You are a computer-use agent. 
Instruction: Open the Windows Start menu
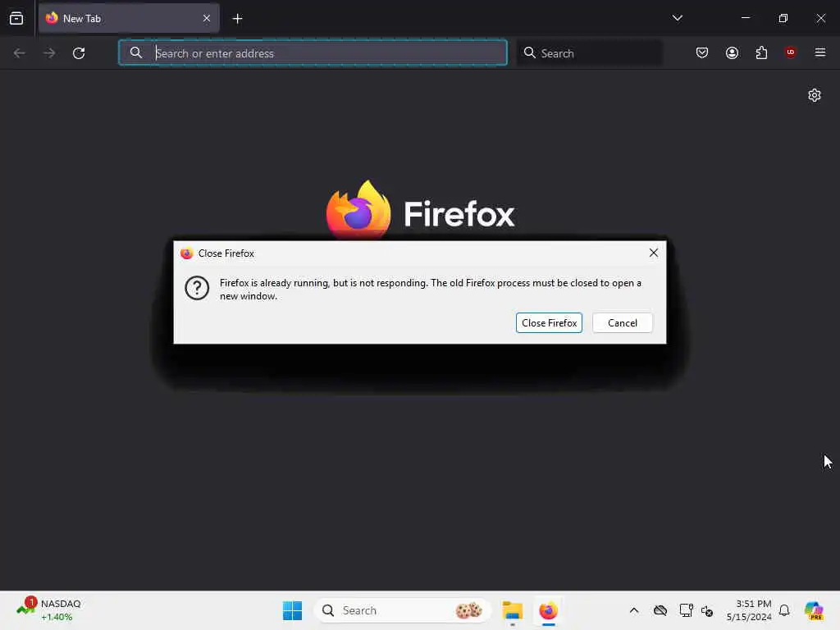[292, 610]
